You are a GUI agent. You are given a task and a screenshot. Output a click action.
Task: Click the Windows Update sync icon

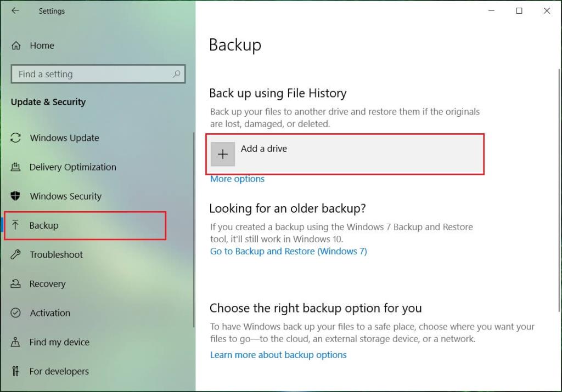(16, 138)
